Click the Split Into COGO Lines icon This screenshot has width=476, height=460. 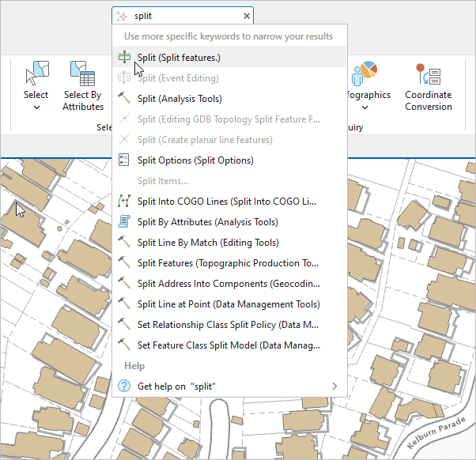click(x=124, y=202)
